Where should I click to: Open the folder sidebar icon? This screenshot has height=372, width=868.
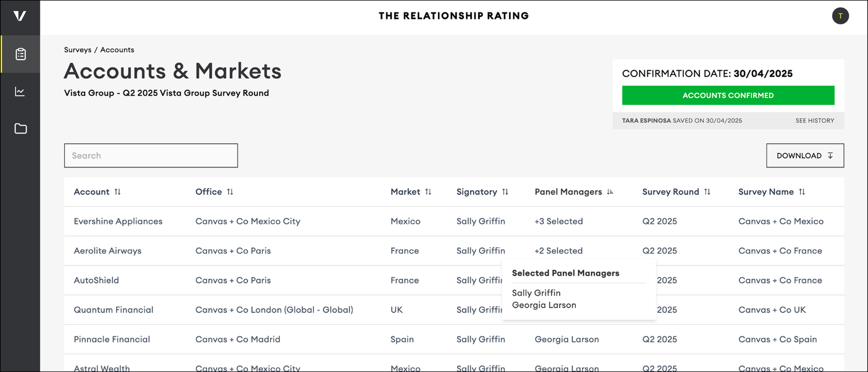coord(20,129)
